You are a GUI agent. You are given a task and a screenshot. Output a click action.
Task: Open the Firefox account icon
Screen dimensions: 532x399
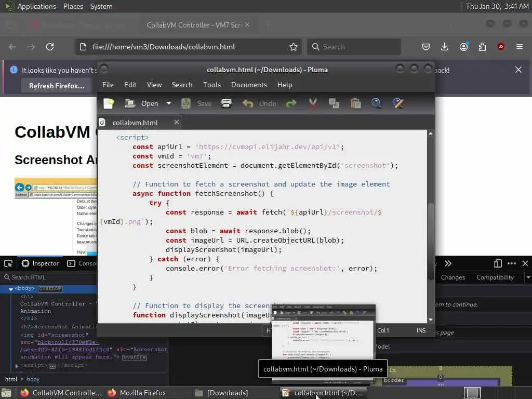pos(463,47)
